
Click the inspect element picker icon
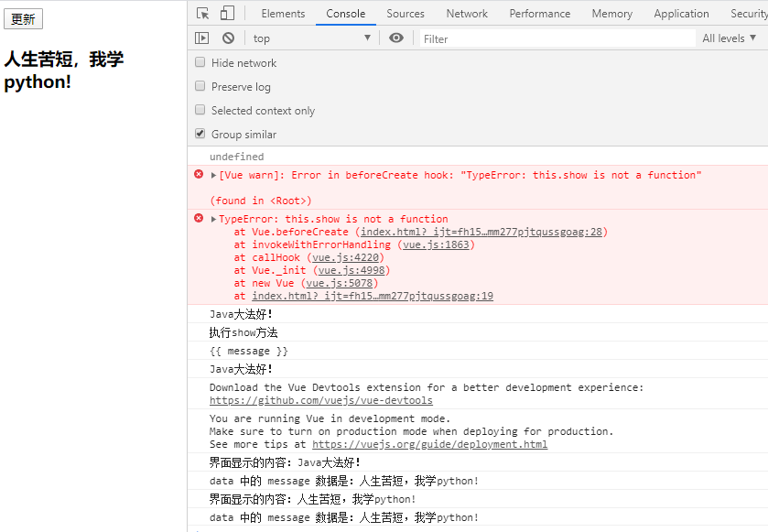click(203, 14)
